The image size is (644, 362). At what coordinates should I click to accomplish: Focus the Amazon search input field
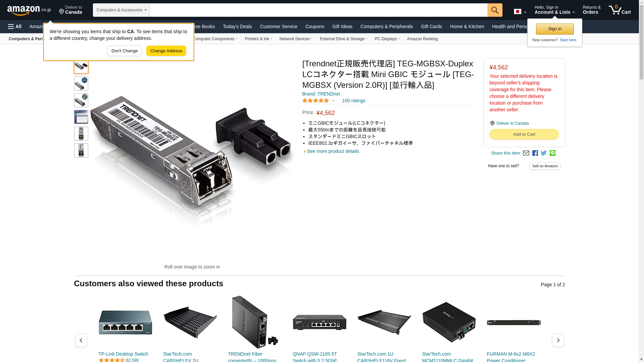point(318,10)
